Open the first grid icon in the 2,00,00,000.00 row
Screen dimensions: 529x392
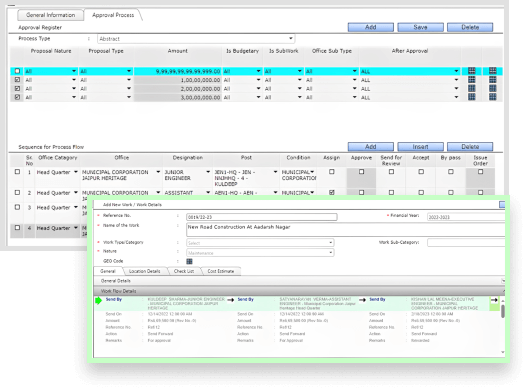[x=472, y=88]
